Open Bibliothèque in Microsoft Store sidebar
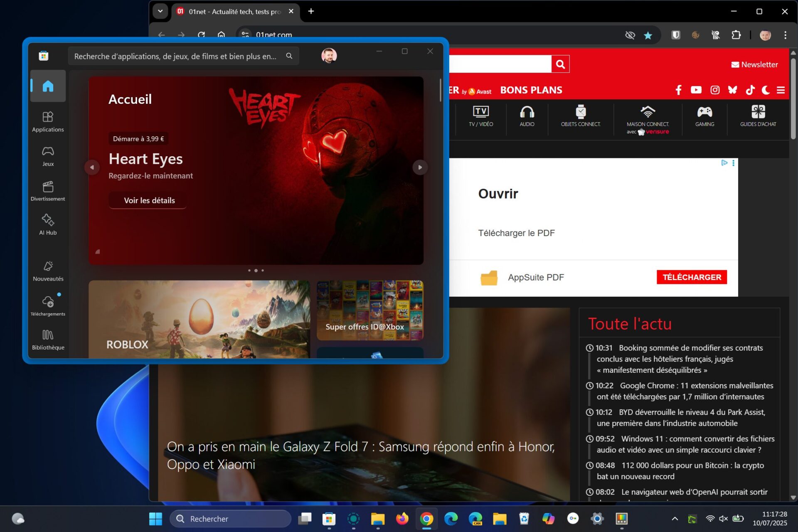 (x=48, y=340)
